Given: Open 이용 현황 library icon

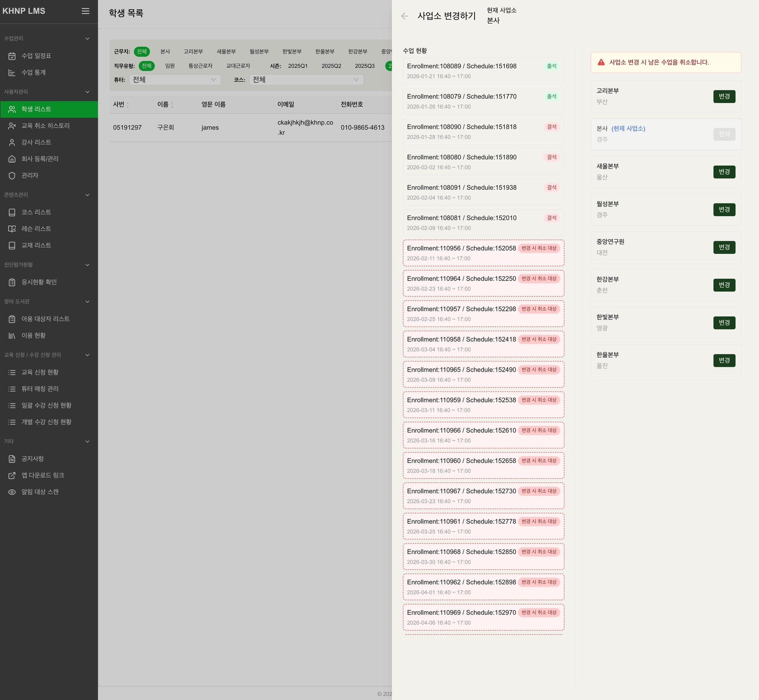Looking at the screenshot, I should pyautogui.click(x=12, y=336).
